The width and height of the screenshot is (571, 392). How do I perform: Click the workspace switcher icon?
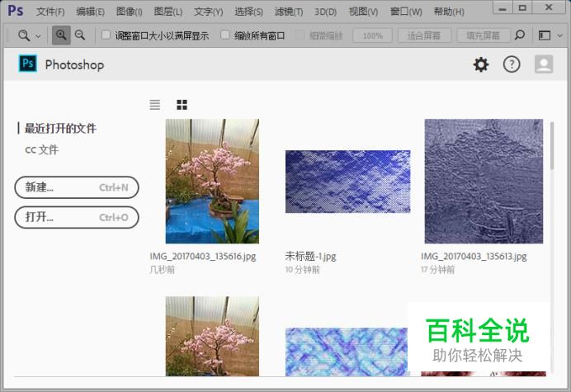tap(545, 35)
